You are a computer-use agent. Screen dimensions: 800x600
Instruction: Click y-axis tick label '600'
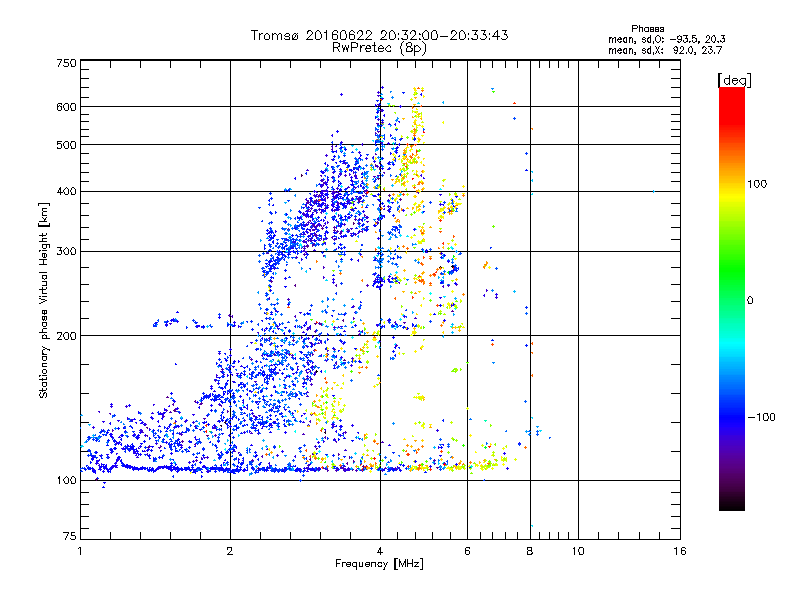click(x=66, y=107)
